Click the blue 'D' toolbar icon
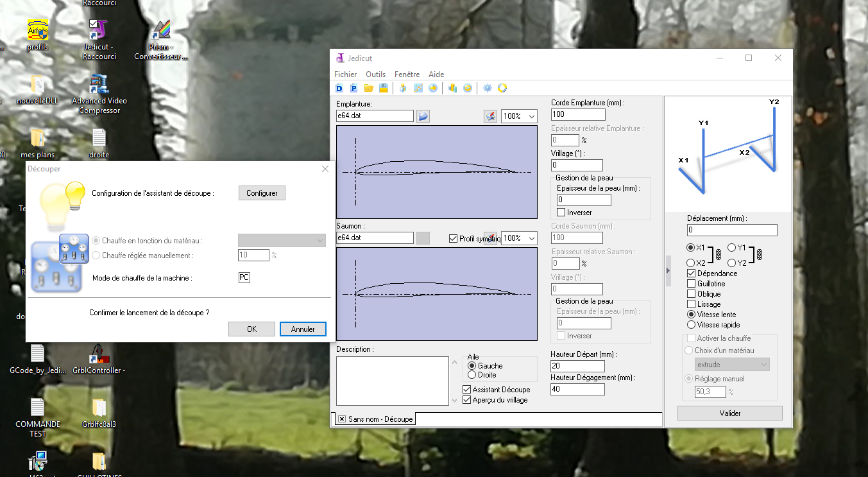 [339, 88]
